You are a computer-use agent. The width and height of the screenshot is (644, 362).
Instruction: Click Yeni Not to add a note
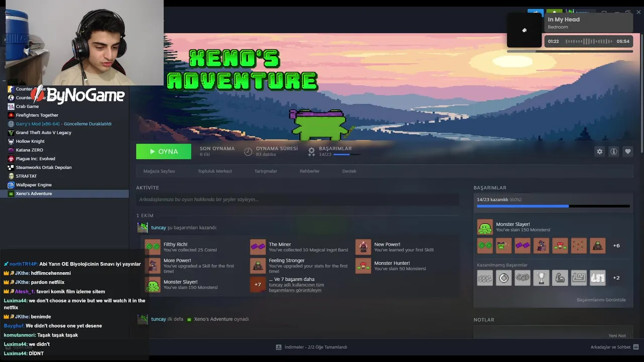click(x=617, y=335)
